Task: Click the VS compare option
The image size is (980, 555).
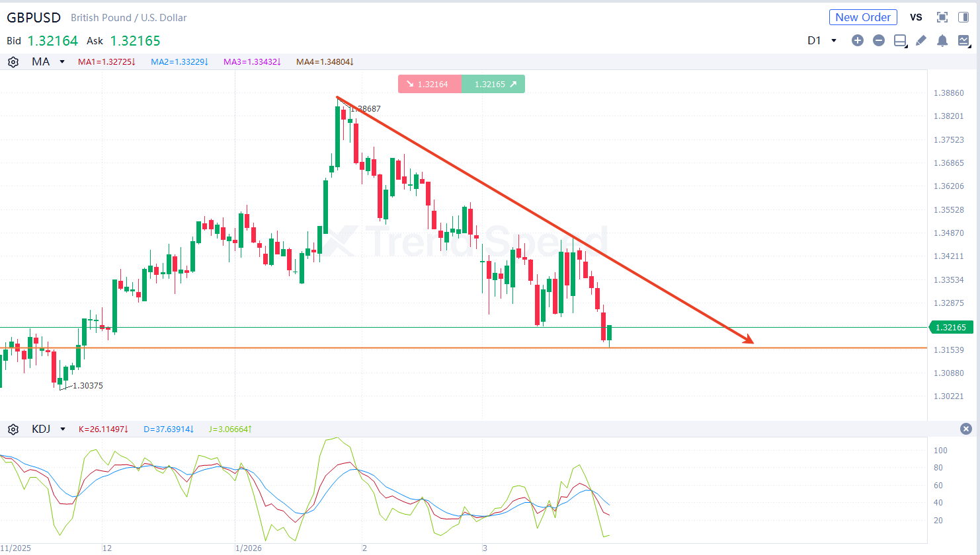Action: (x=916, y=17)
